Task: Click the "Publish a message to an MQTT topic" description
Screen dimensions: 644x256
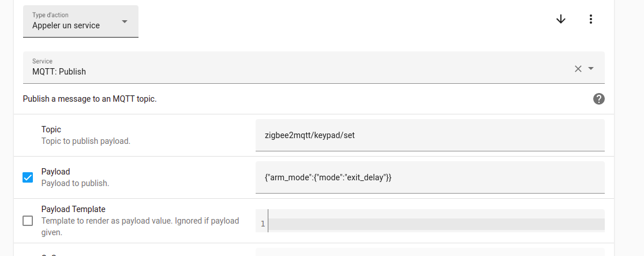Action: [89, 99]
